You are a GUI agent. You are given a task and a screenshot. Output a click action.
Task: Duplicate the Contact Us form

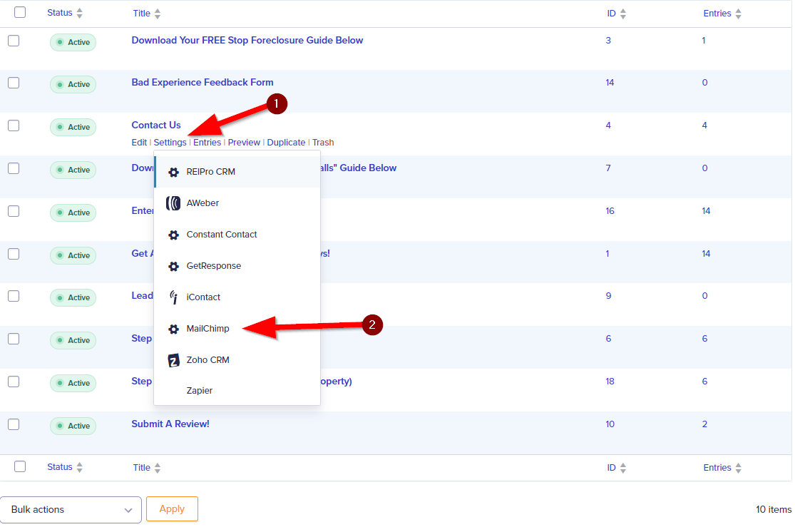coord(286,143)
